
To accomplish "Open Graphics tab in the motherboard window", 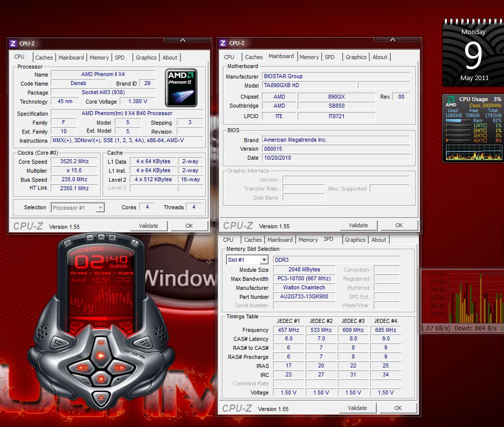I will click(x=356, y=57).
